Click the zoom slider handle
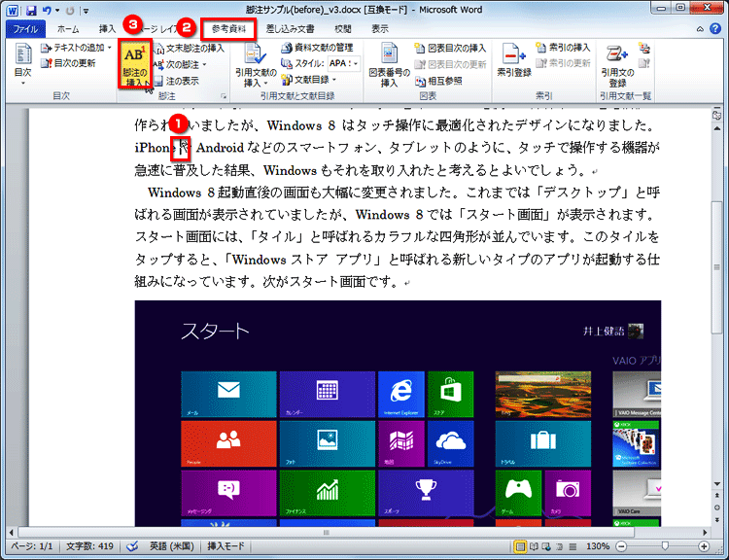 (665, 546)
